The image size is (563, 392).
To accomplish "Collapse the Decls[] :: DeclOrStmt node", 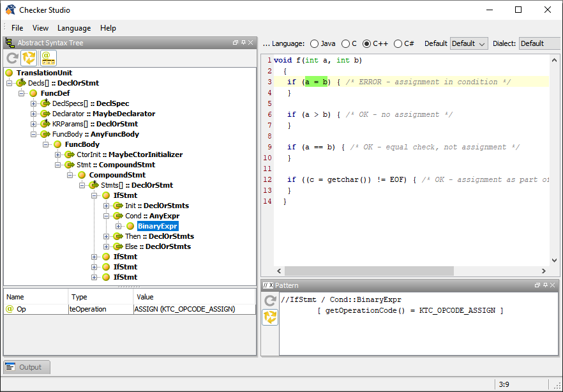I will (9, 83).
